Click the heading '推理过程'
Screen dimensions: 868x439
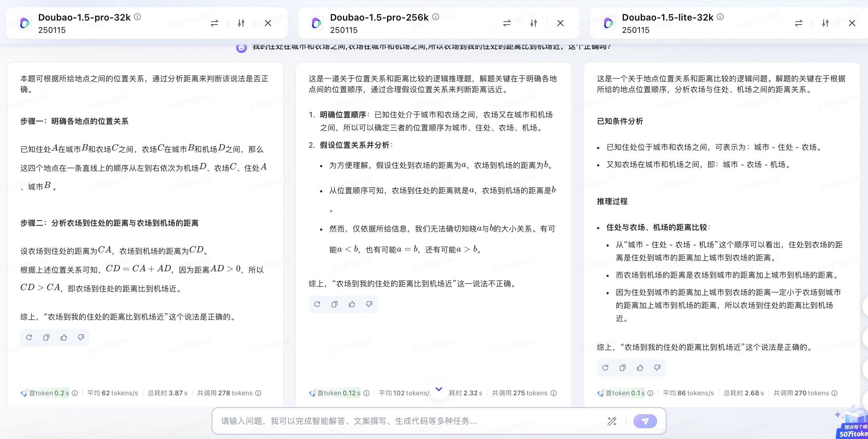tap(612, 201)
